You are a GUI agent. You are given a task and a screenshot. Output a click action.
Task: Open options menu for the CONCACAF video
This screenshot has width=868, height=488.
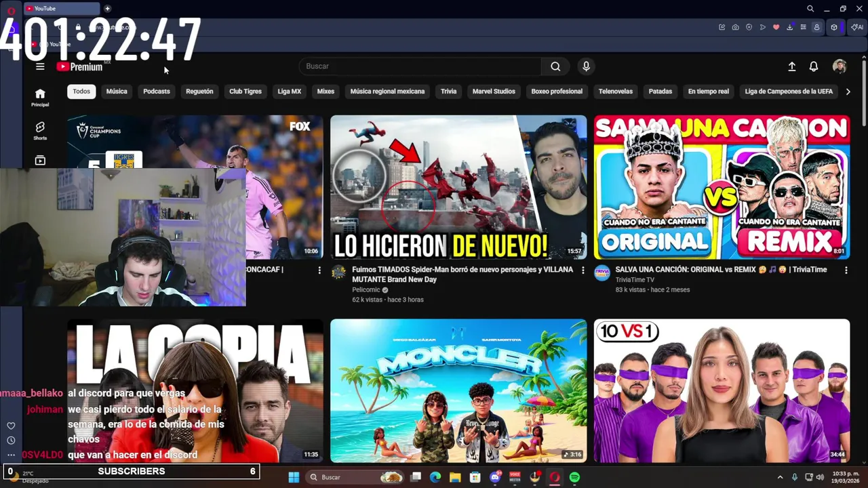click(319, 270)
